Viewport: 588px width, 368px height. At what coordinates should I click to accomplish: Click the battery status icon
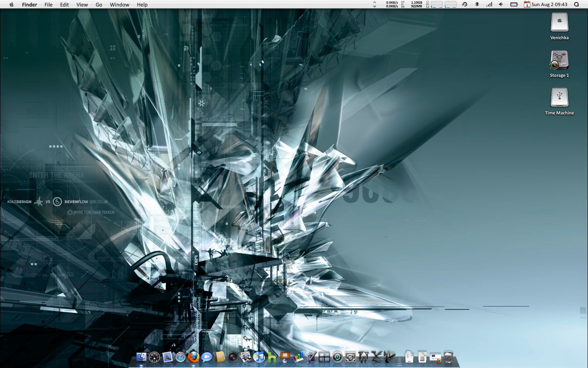[514, 4]
